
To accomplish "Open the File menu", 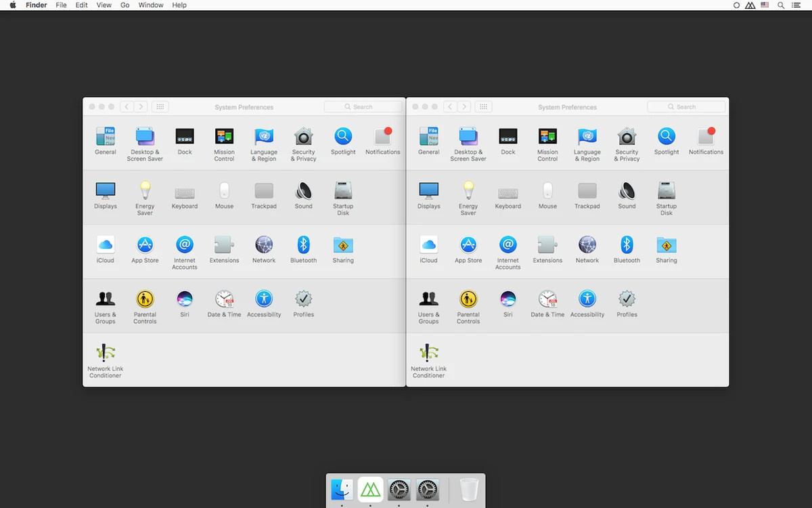I will (x=61, y=5).
